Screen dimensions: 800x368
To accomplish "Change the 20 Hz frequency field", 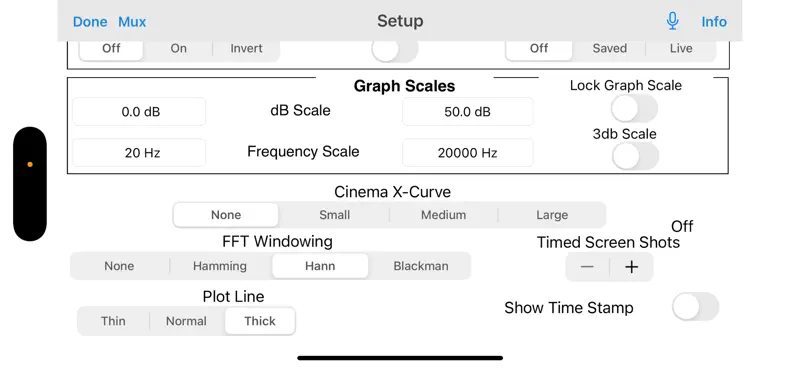I will click(x=139, y=153).
